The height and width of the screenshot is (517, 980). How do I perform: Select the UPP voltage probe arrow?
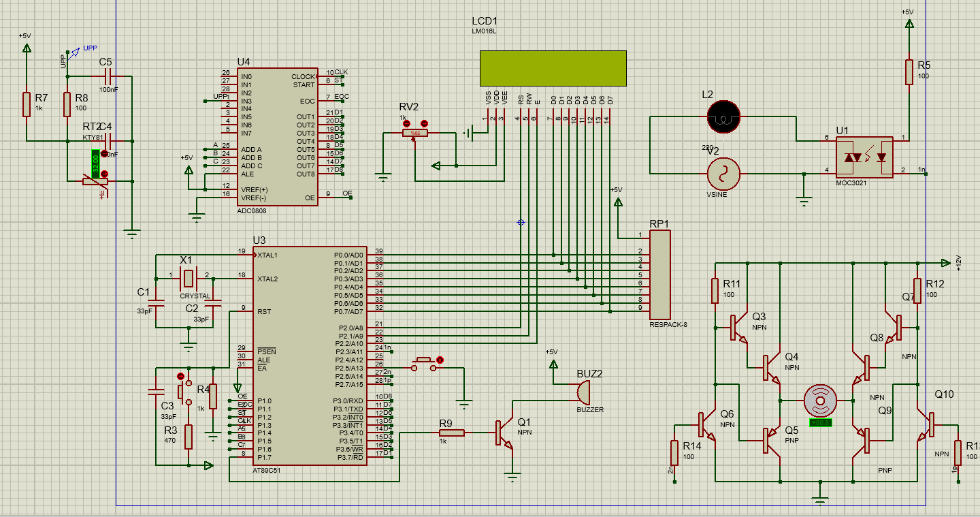(73, 52)
